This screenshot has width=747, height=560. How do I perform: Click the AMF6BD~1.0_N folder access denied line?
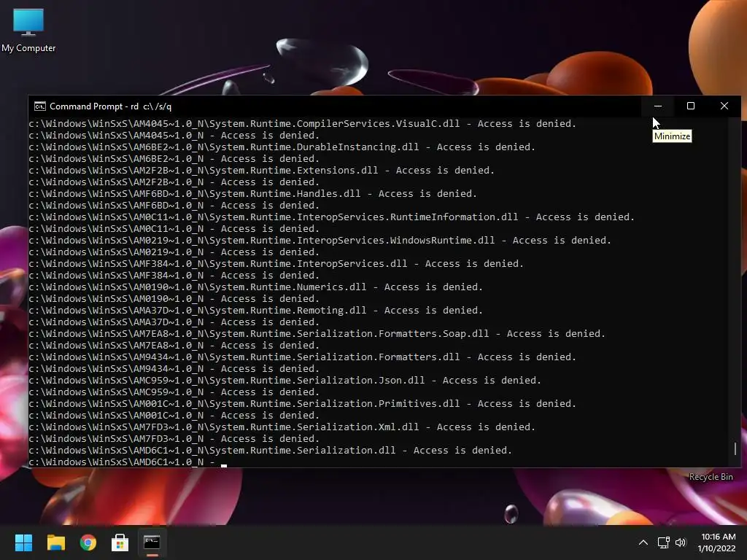click(174, 205)
